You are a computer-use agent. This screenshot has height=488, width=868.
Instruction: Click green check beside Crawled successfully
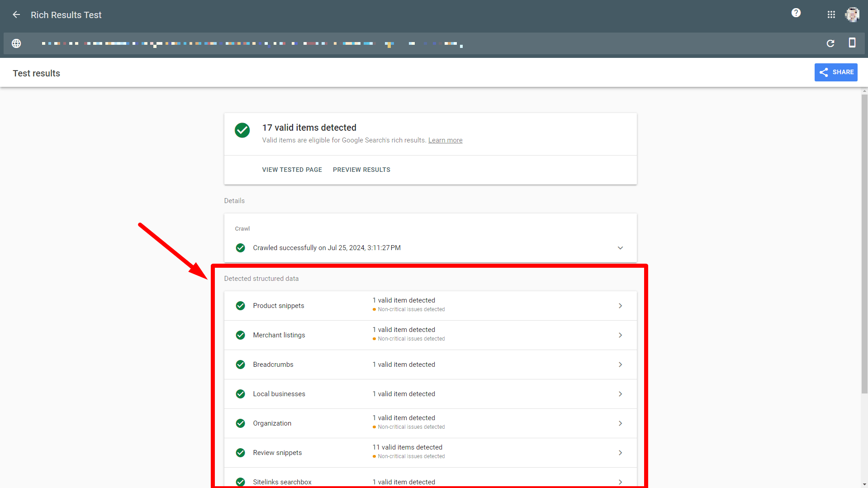tap(241, 248)
